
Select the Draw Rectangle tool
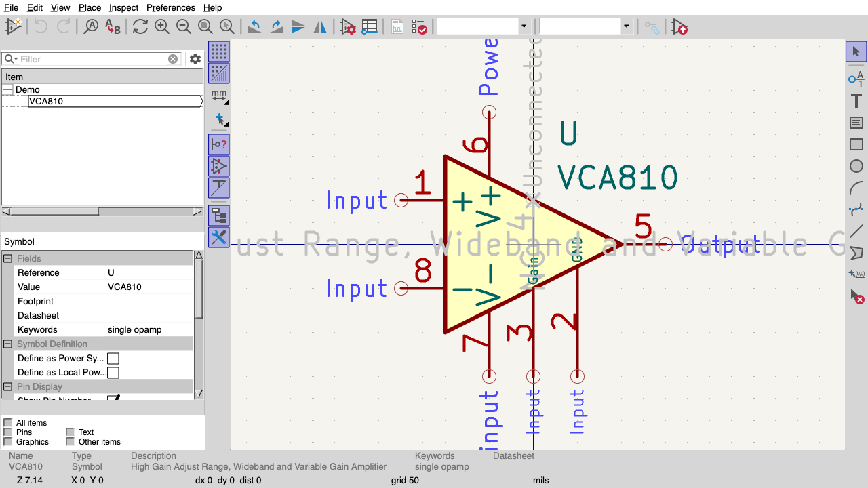(x=856, y=144)
